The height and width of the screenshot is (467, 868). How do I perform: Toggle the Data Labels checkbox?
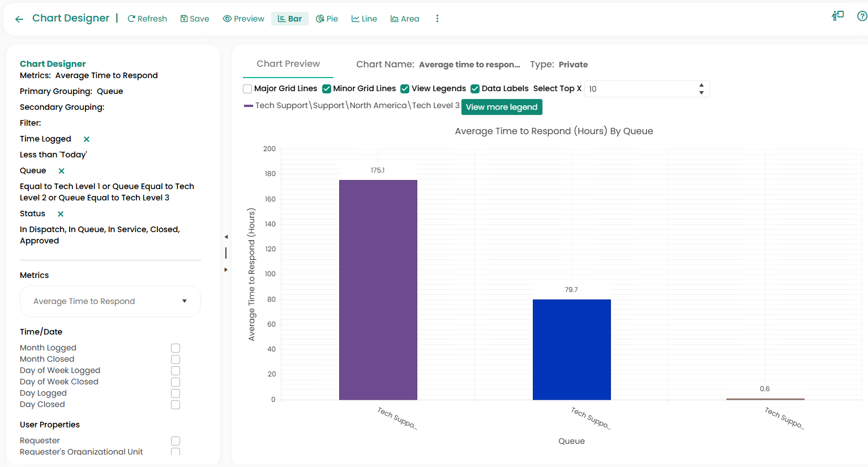coord(475,89)
